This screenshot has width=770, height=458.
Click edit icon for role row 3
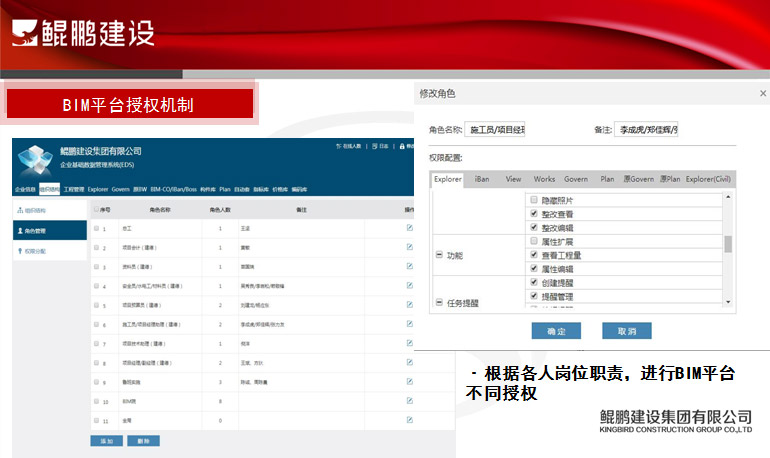[410, 266]
